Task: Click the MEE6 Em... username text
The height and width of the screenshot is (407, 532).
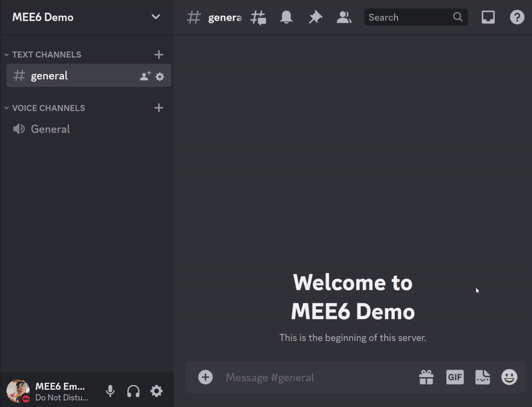Action: 60,386
